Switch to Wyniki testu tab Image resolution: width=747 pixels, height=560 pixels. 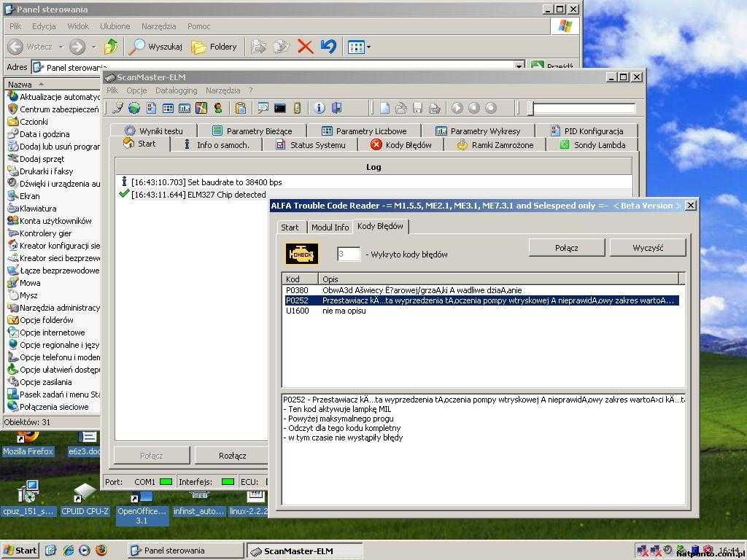(153, 131)
